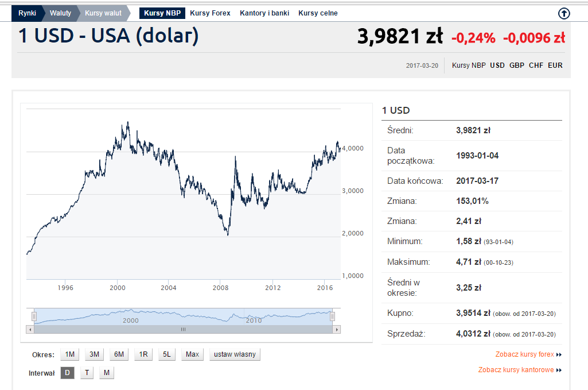
Task: Click right arrow of chart scrollbar
Action: point(337,330)
